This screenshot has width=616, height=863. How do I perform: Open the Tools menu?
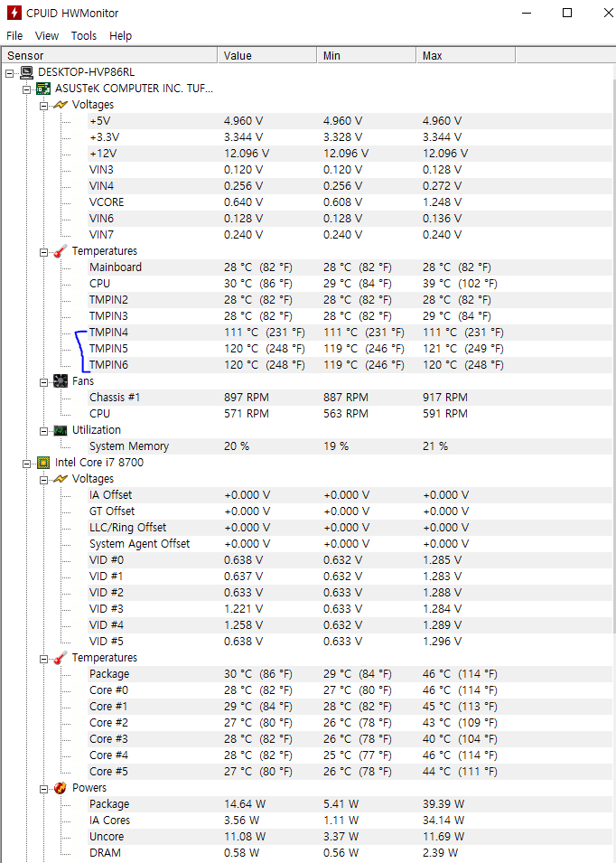[x=84, y=35]
